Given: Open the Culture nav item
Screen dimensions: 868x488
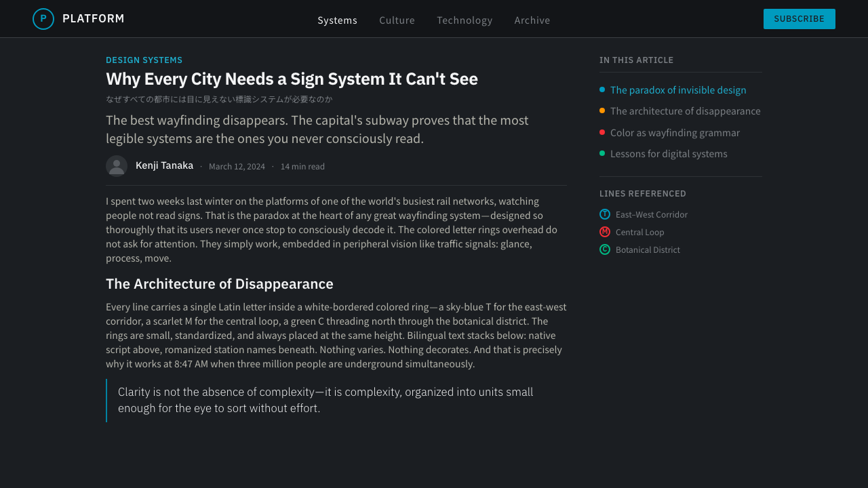Looking at the screenshot, I should 397,20.
